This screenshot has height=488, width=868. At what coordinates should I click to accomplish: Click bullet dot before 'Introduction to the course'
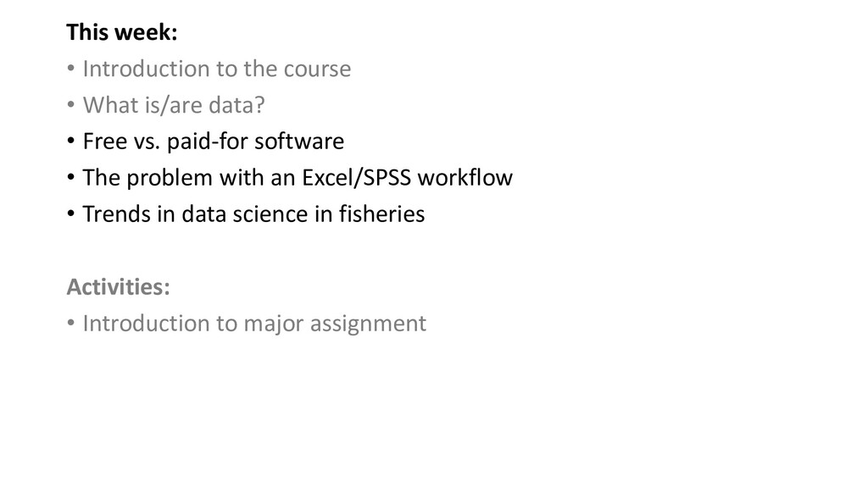tap(71, 69)
